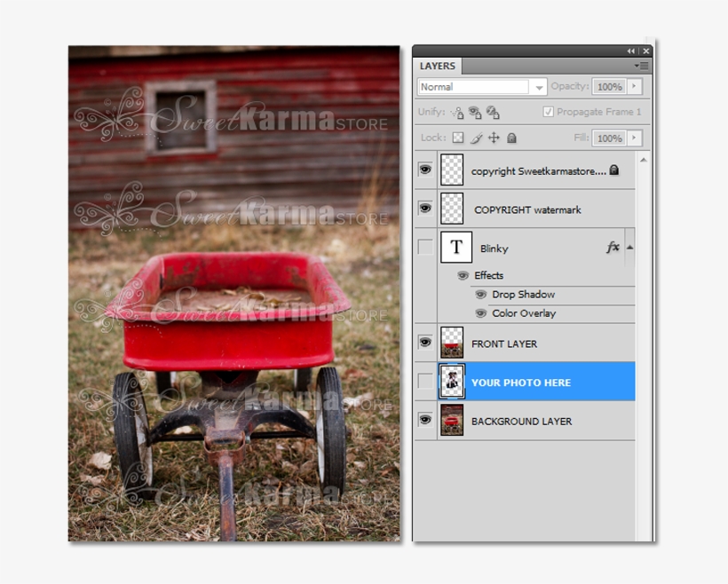Select the Drop Shadow effect label
This screenshot has height=584, width=728.
tap(523, 295)
